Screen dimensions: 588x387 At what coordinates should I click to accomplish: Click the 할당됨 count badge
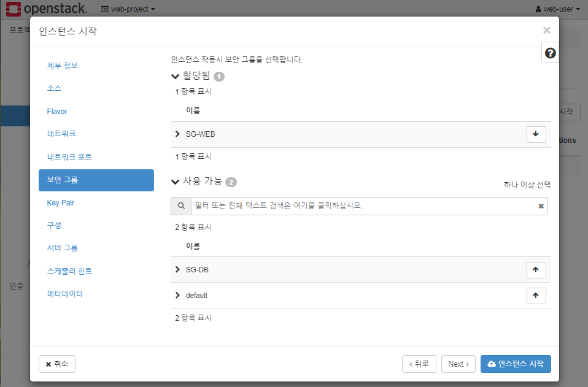pos(219,77)
